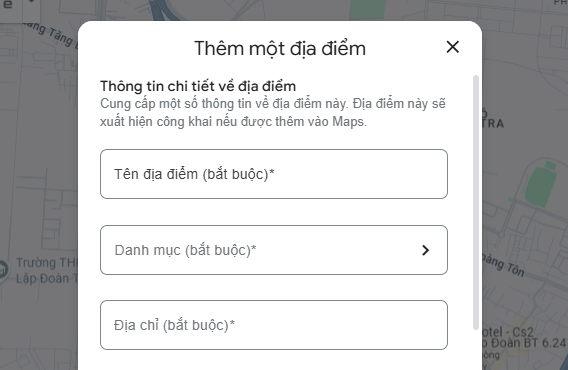Click the 'Thông tin chi tiết về địa điểm' heading

(198, 86)
